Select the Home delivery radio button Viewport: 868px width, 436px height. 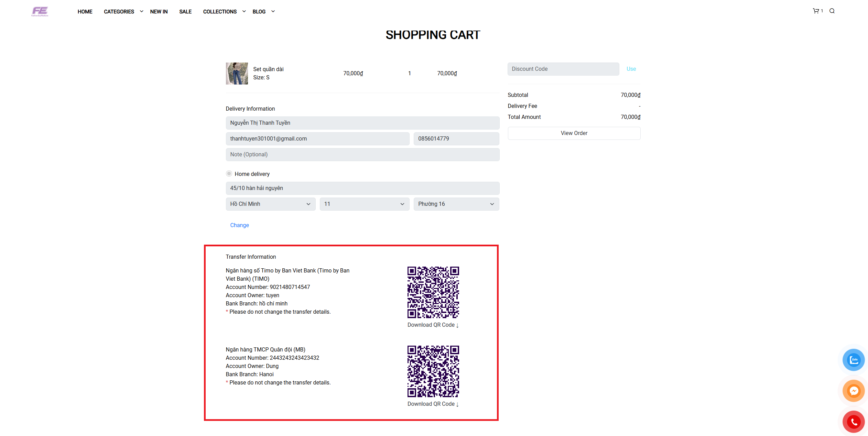click(229, 174)
